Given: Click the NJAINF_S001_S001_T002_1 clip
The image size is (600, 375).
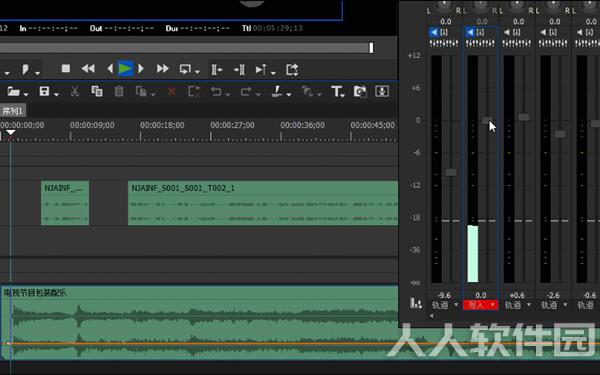Looking at the screenshot, I should 263,203.
